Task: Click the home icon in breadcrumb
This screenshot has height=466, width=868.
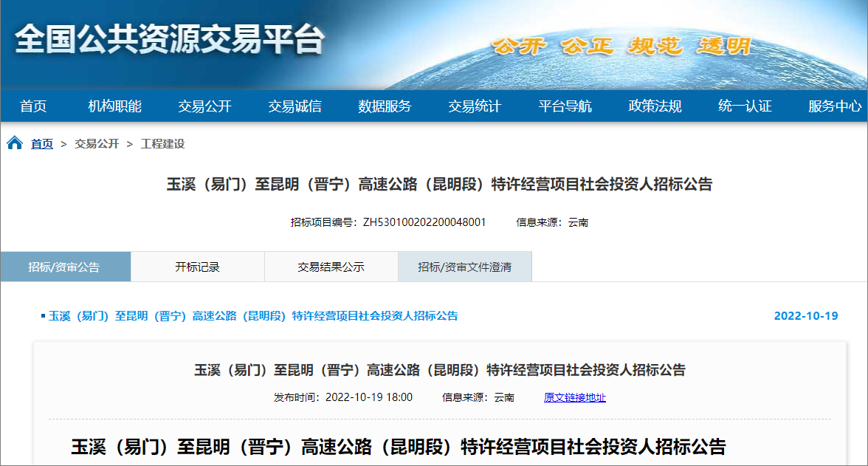Action: (15, 143)
